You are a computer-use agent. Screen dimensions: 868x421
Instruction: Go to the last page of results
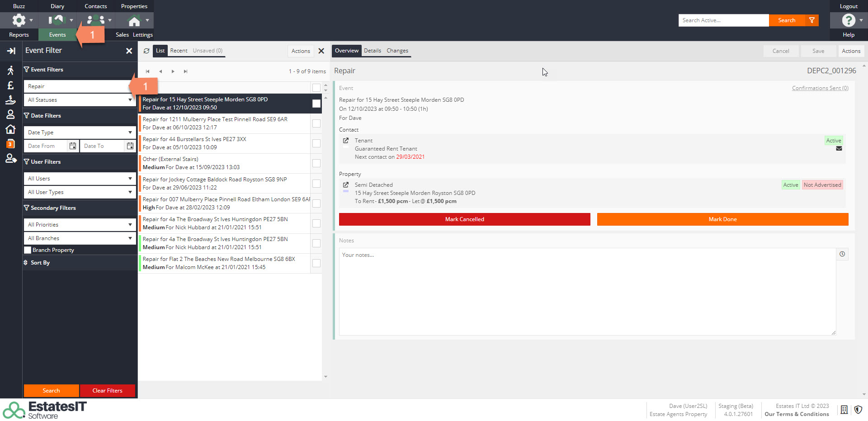tap(185, 71)
